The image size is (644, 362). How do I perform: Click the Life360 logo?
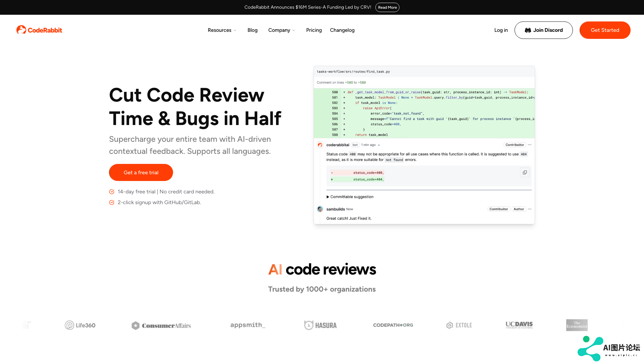pyautogui.click(x=80, y=325)
